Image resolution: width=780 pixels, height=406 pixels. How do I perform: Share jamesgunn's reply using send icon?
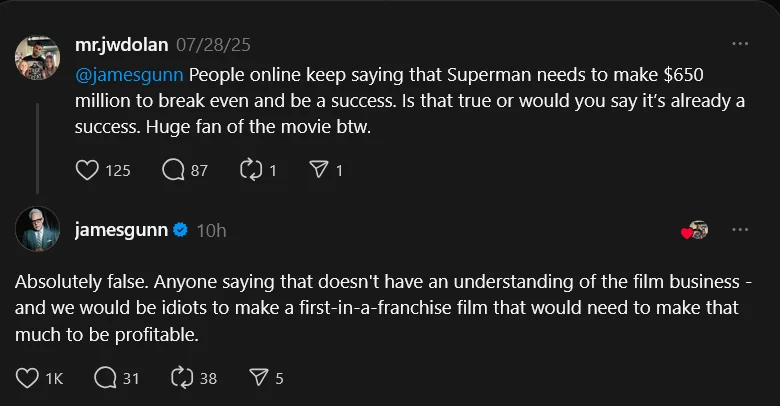pyautogui.click(x=258, y=378)
